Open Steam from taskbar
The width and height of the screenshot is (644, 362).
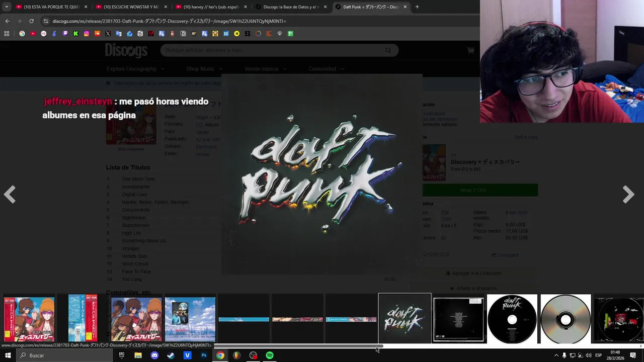(x=171, y=355)
